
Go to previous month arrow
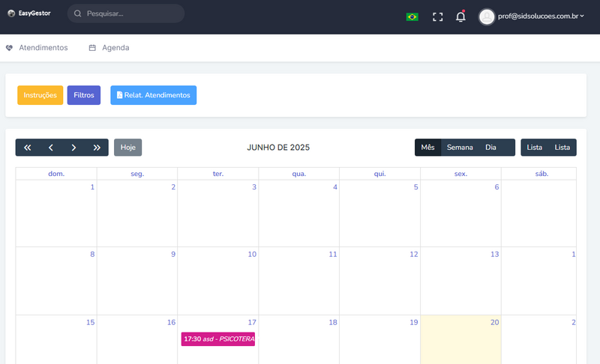[x=50, y=148]
